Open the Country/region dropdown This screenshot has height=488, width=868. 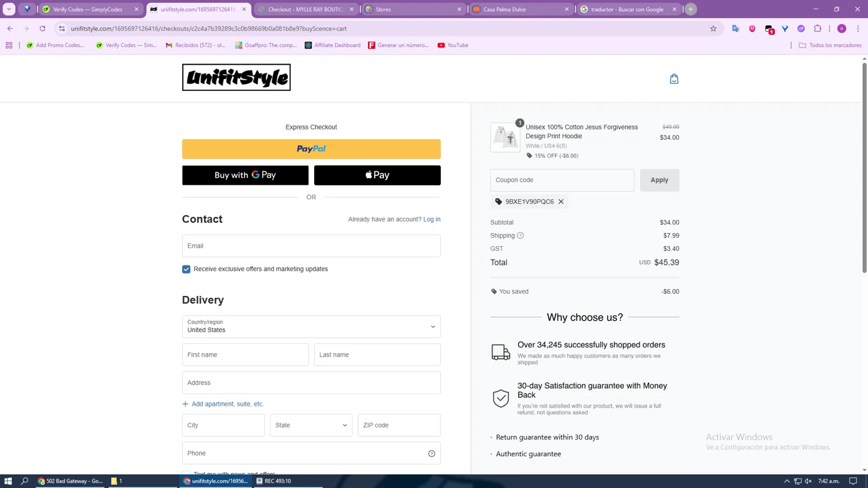311,327
